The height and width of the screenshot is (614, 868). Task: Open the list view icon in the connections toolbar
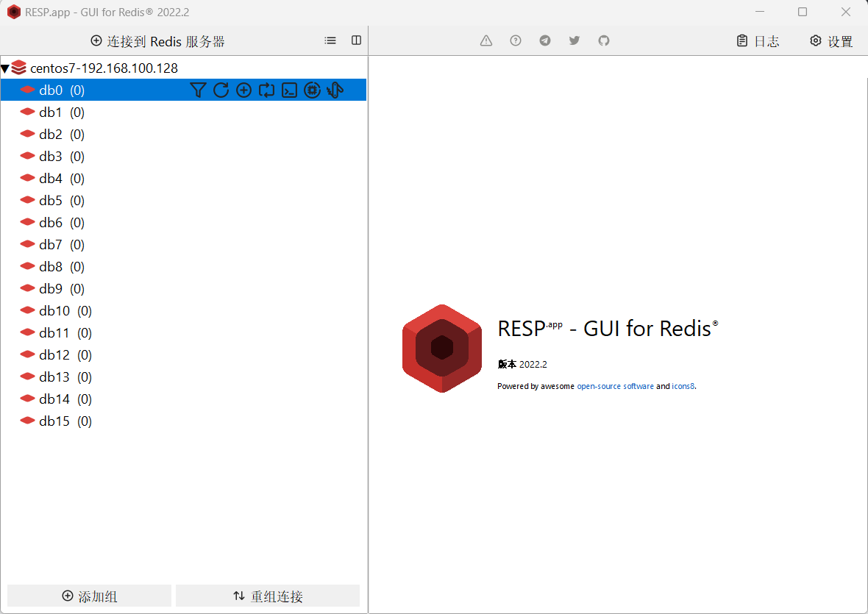(330, 40)
